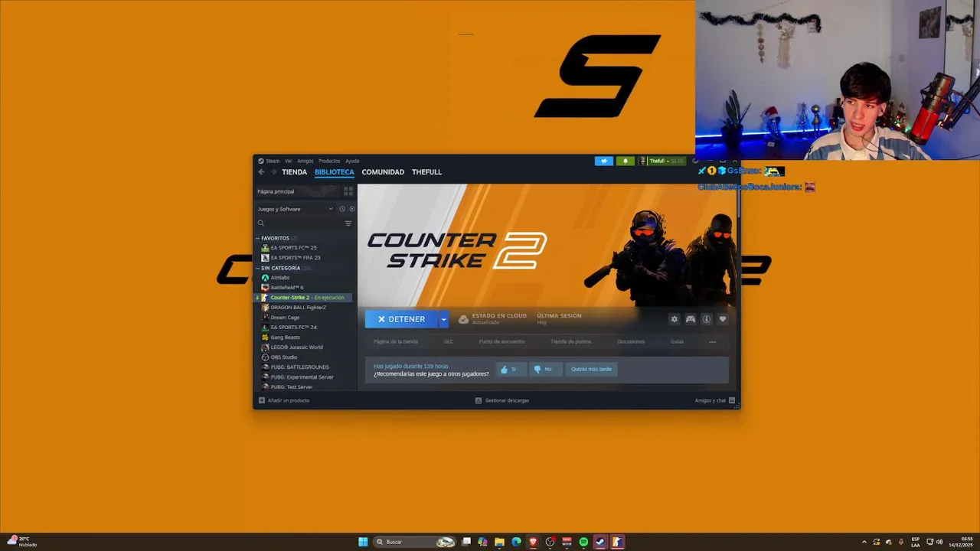Open Punto de encuentro link
This screenshot has height=551, width=980.
pos(501,341)
